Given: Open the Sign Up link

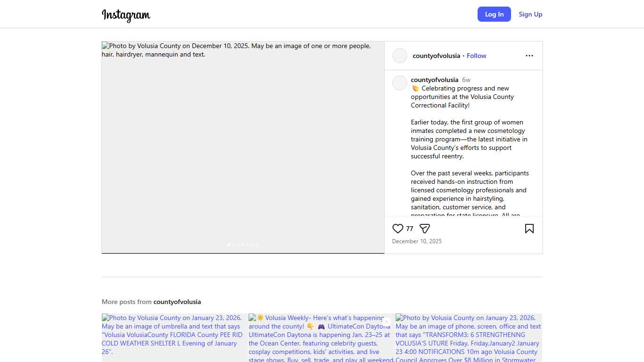Looking at the screenshot, I should click(x=530, y=14).
